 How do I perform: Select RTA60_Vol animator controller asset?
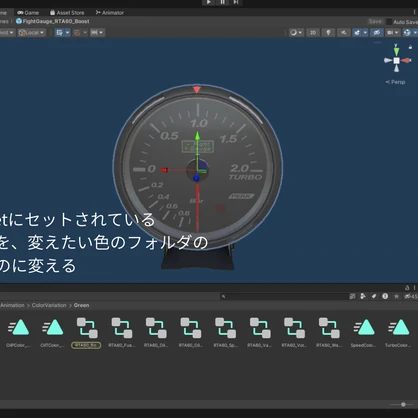(294, 332)
